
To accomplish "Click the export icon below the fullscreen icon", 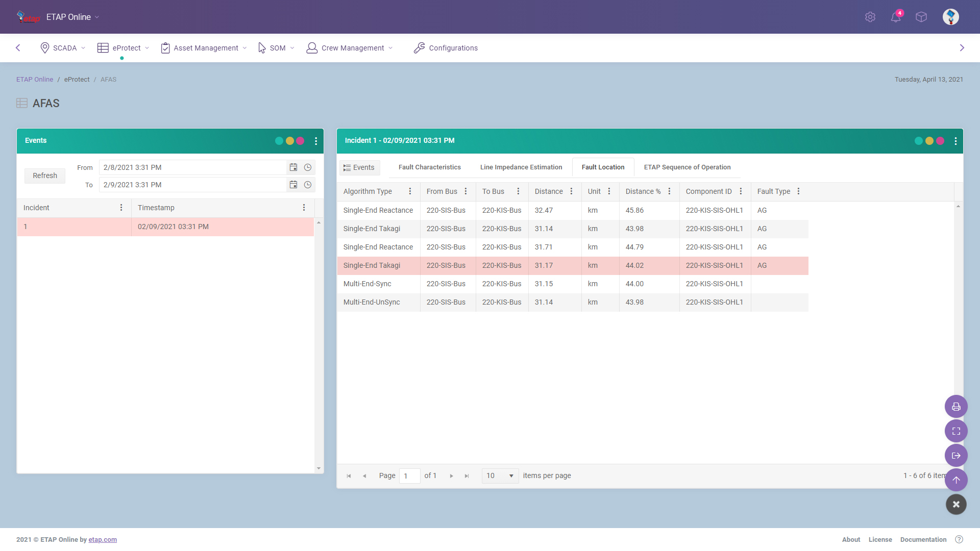I will tap(957, 455).
